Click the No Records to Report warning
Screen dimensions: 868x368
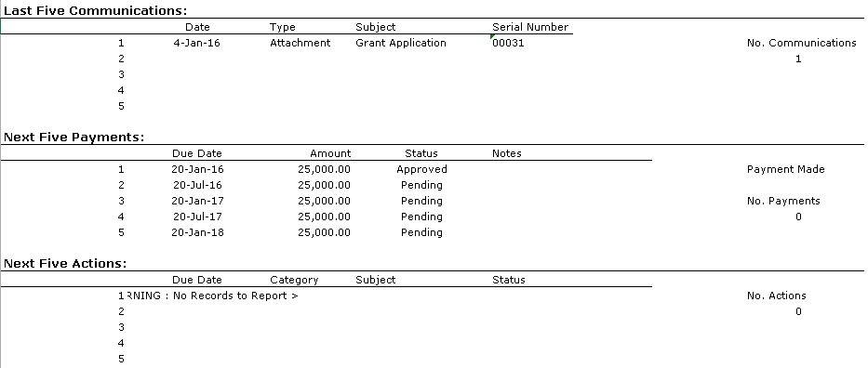tap(212, 296)
